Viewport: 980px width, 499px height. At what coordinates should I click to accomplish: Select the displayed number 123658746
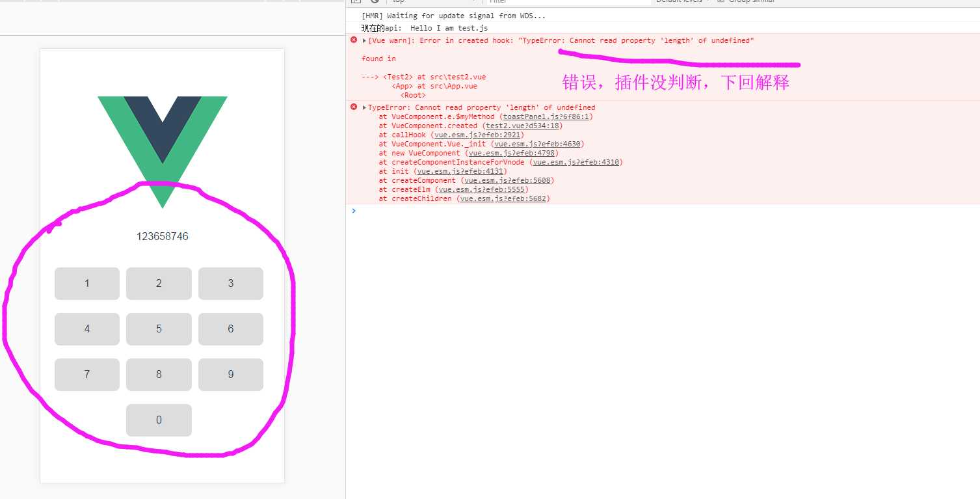[163, 236]
